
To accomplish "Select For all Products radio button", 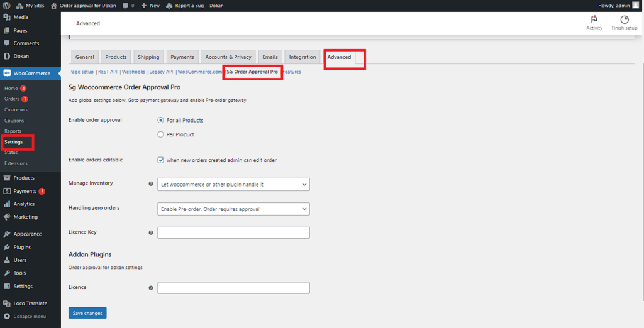I will coord(160,120).
